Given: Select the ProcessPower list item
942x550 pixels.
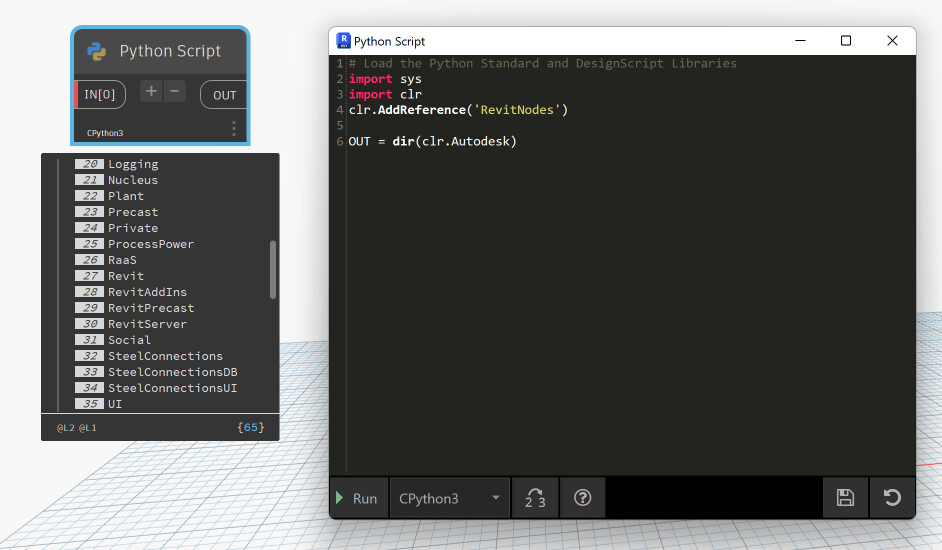Looking at the screenshot, I should click(x=151, y=244).
